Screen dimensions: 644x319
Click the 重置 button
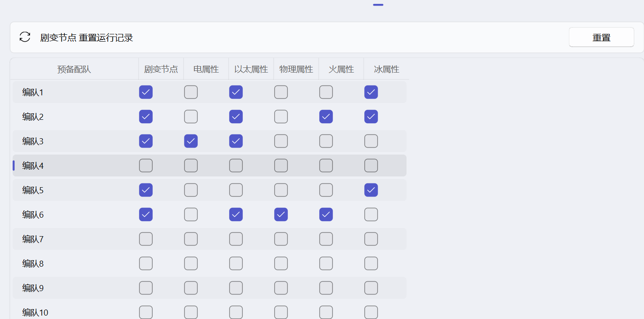pos(601,37)
